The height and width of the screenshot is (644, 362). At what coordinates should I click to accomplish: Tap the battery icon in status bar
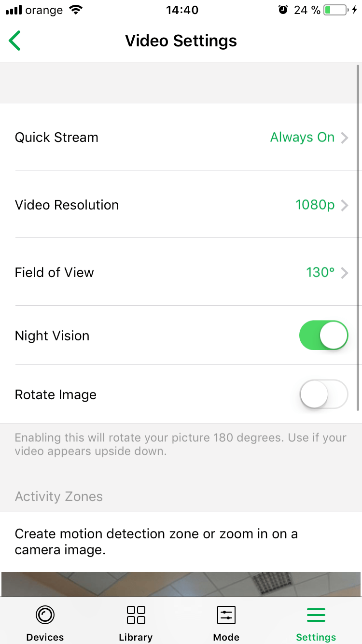[x=335, y=10]
